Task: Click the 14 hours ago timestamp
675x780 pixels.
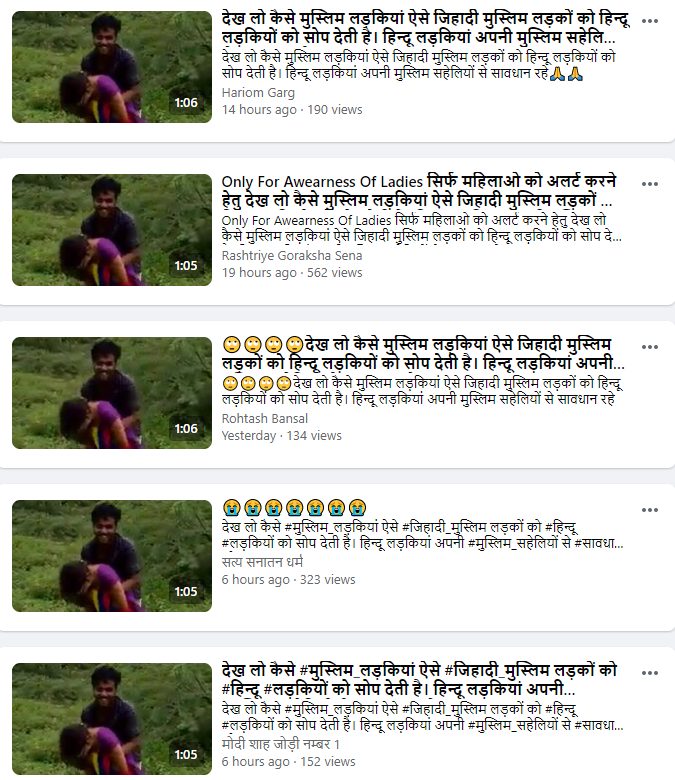Action: pos(259,110)
